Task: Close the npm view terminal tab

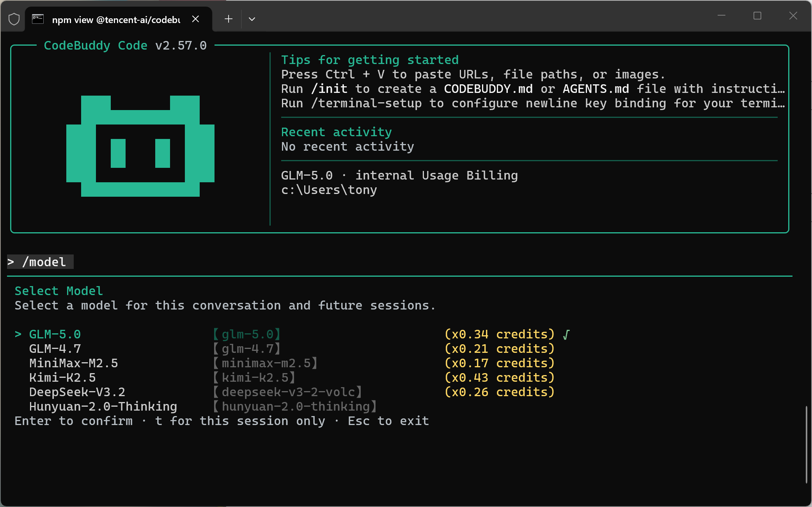Action: [196, 19]
